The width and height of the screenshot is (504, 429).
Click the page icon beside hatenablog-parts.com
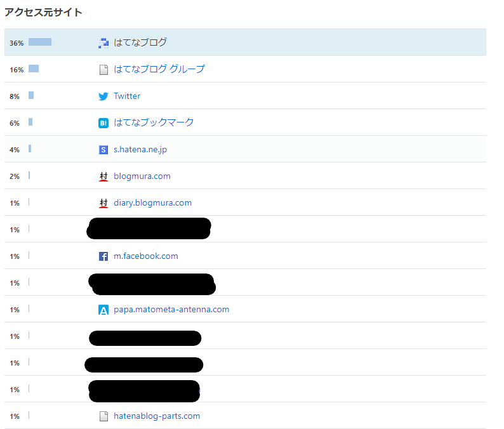pos(103,416)
